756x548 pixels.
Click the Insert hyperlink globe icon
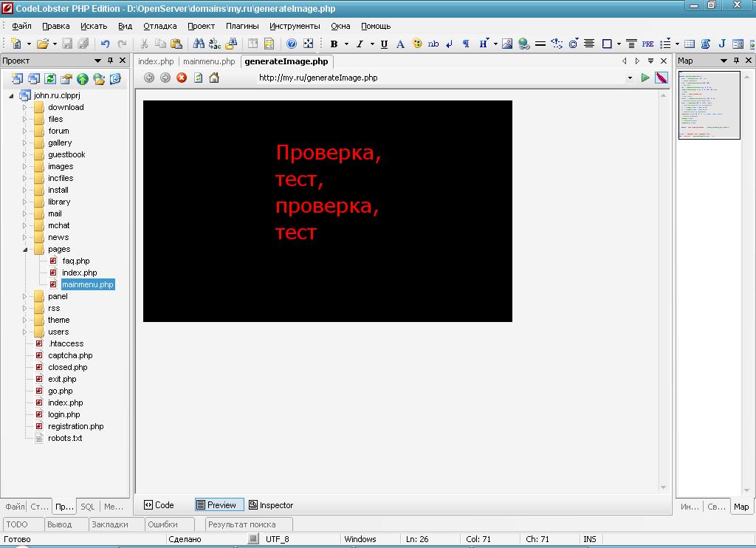pyautogui.click(x=523, y=44)
